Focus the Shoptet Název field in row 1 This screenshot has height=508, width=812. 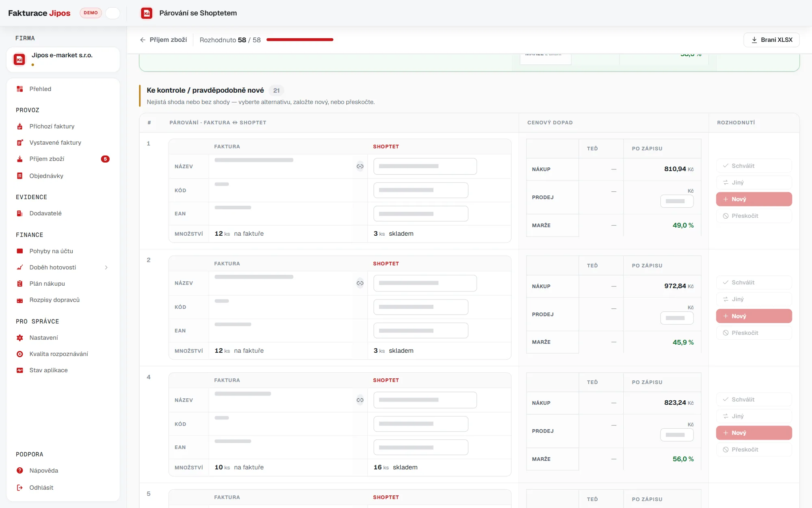pos(425,166)
